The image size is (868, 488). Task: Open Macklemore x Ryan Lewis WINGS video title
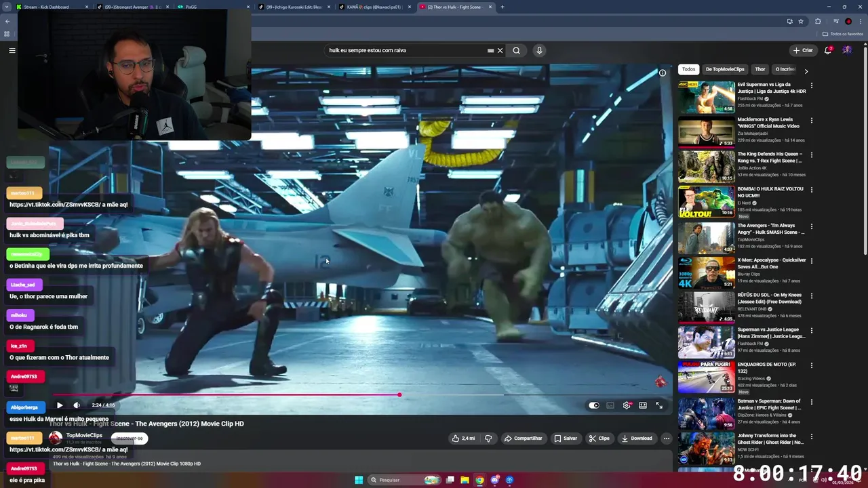(768, 123)
